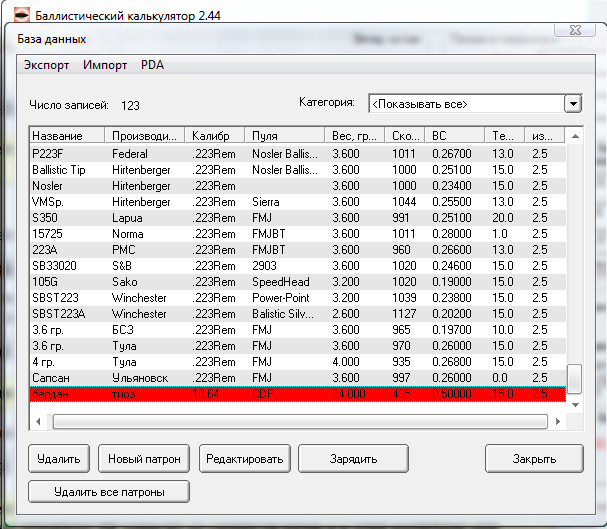This screenshot has height=529, width=607.
Task: Sort by the Название column header
Action: 66,136
